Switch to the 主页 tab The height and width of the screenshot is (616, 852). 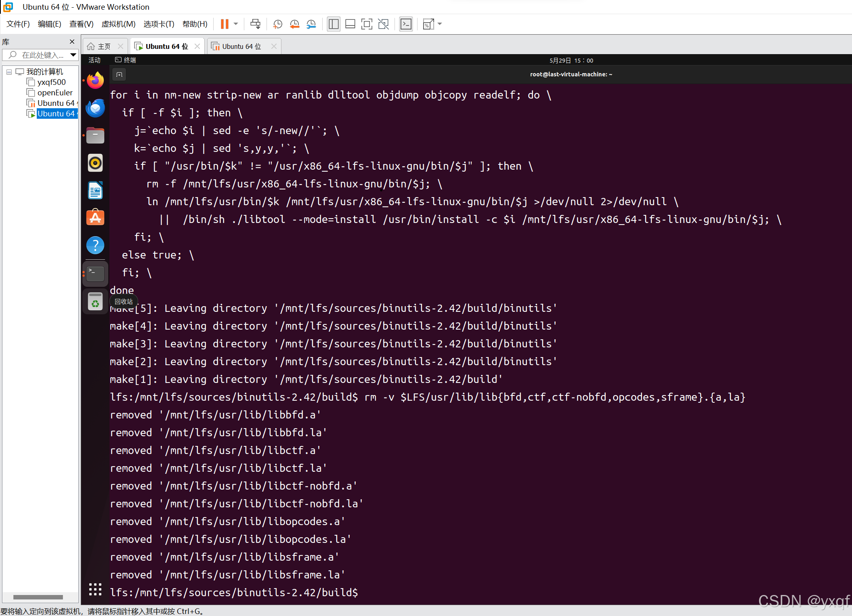[103, 46]
